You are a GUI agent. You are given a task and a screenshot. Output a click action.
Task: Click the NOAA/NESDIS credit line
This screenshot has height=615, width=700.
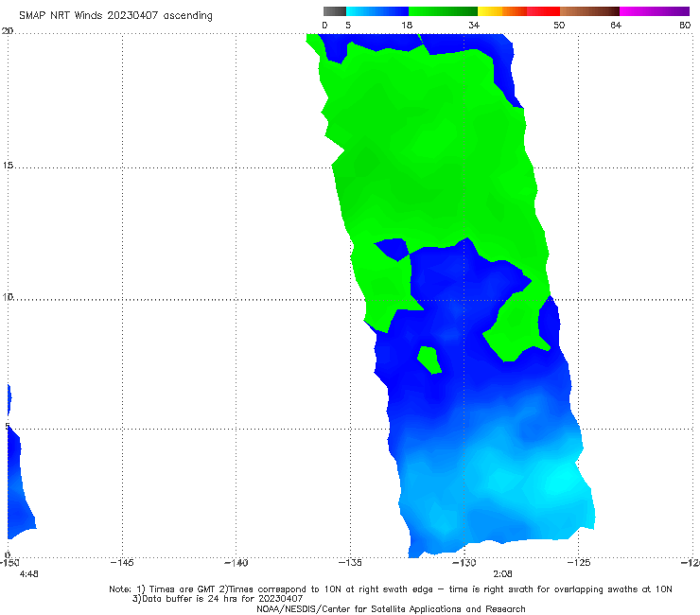[x=391, y=609]
